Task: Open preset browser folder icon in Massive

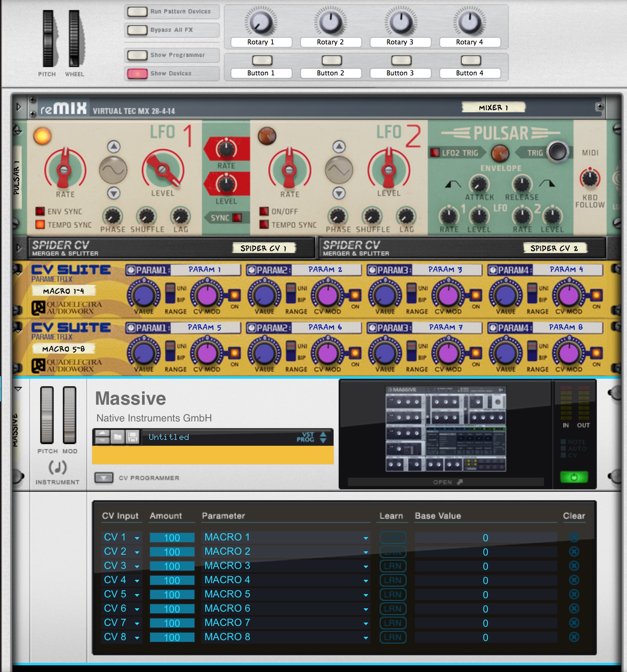Action: click(118, 437)
